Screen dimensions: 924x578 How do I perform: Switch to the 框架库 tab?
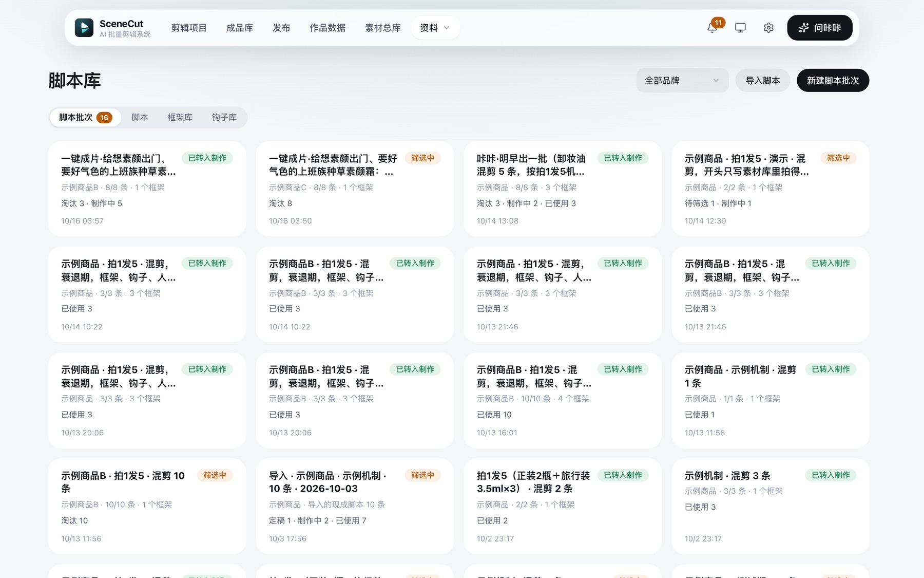tap(180, 117)
